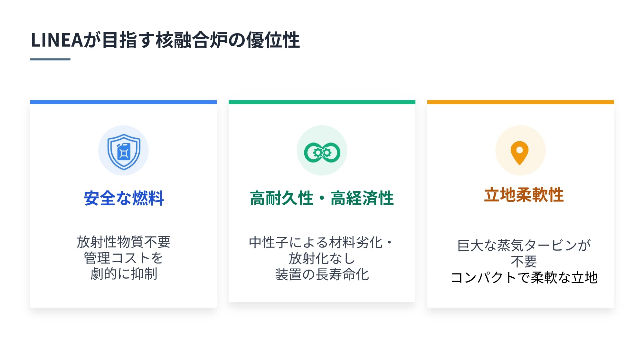644x362 pixels.
Task: Select the slide title LINEAが目指す核融合炉の優位性
Action: coord(165,40)
